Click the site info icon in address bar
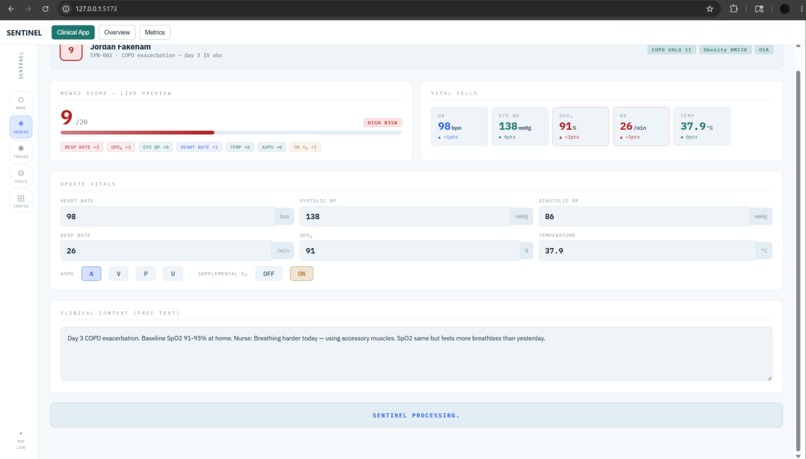 pos(66,9)
